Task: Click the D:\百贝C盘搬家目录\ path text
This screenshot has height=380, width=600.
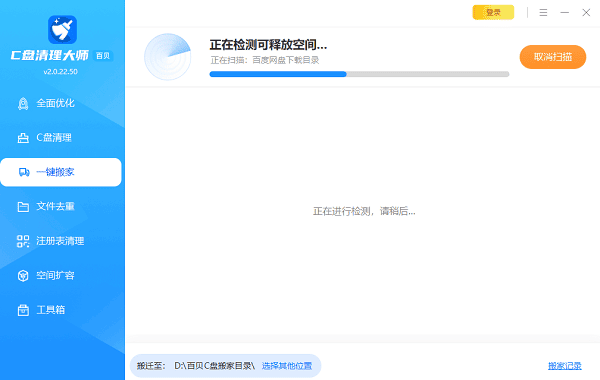Action: tap(215, 366)
